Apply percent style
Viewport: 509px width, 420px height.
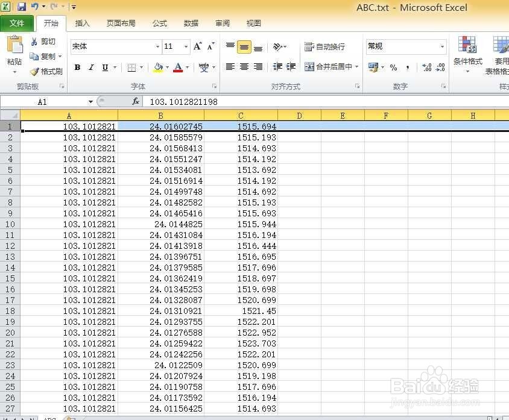[x=393, y=67]
